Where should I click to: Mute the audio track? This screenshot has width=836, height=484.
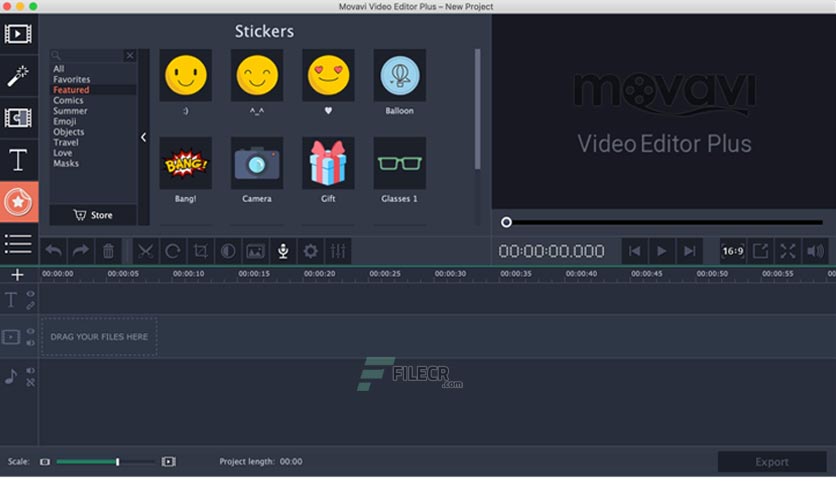pyautogui.click(x=30, y=370)
